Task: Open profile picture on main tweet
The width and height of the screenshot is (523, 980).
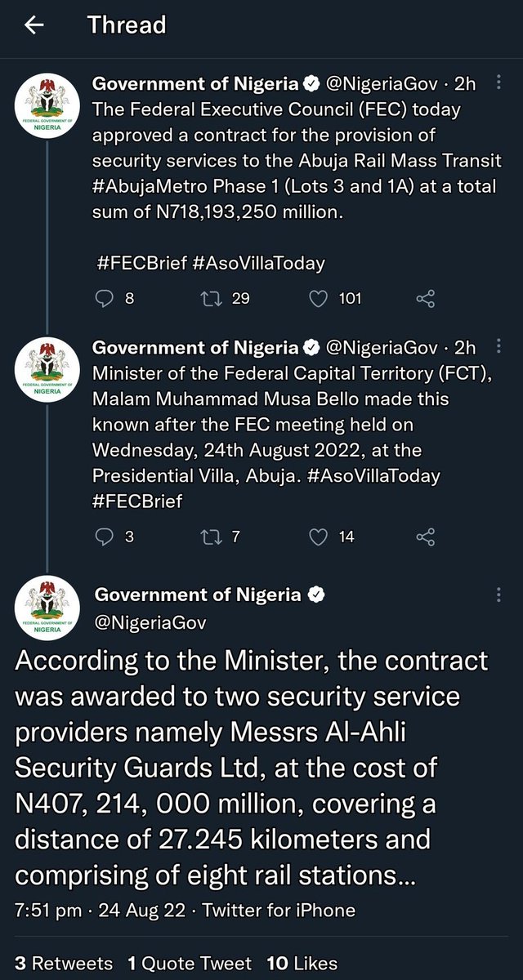Action: (x=47, y=608)
